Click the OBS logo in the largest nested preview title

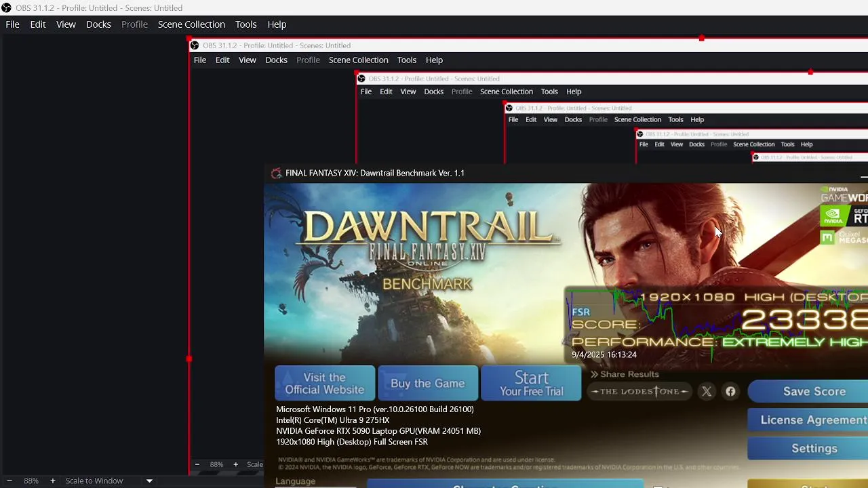(195, 45)
